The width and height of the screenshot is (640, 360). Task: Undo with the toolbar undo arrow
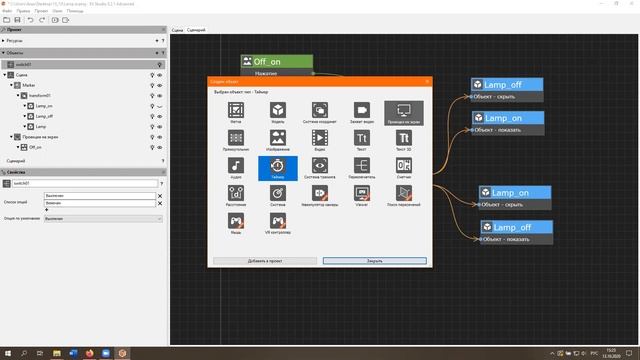(x=31, y=20)
